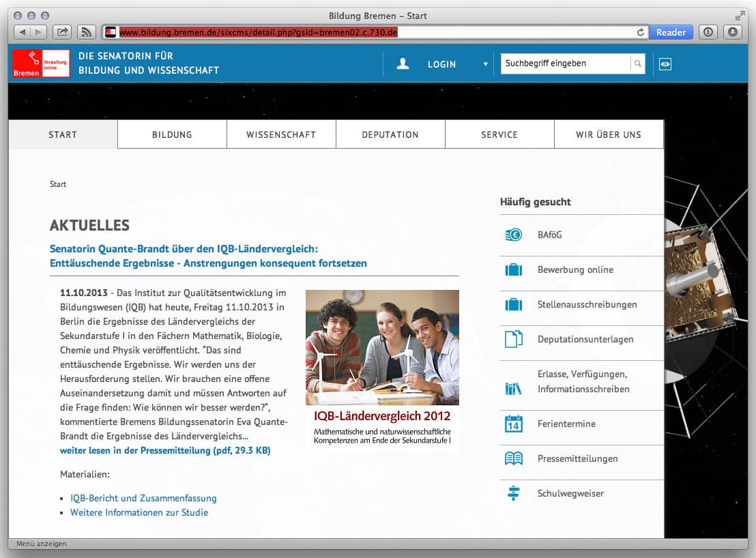
Task: Click the Bewerbung online briefcase icon
Action: click(513, 270)
